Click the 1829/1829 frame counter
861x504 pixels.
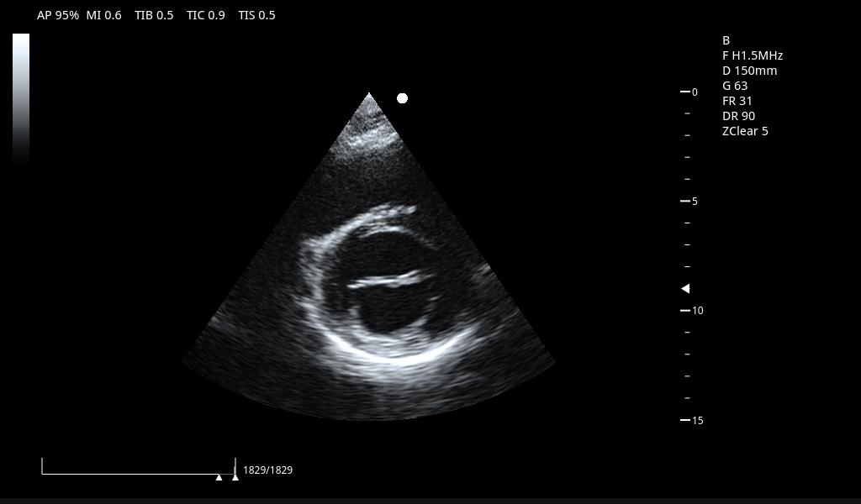[267, 470]
